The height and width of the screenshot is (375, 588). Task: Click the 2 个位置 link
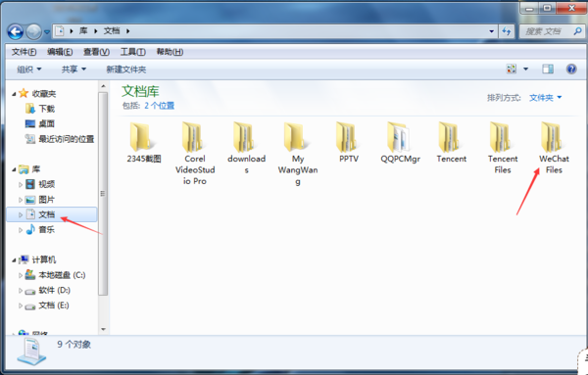pos(160,106)
